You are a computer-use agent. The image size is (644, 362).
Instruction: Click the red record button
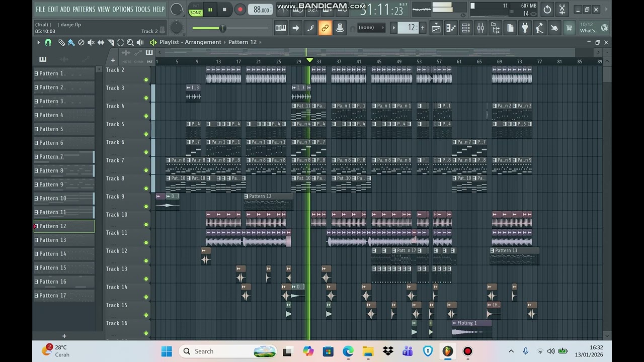pos(240,10)
